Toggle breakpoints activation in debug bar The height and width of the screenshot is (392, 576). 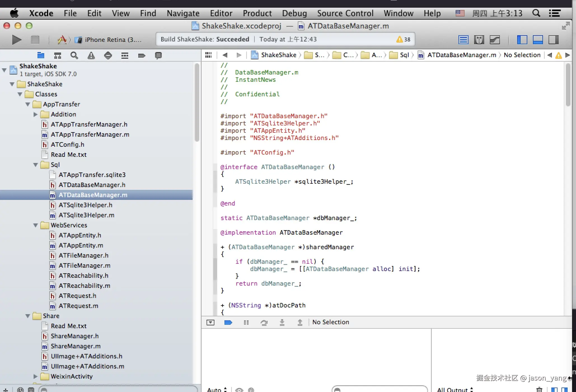[228, 323]
